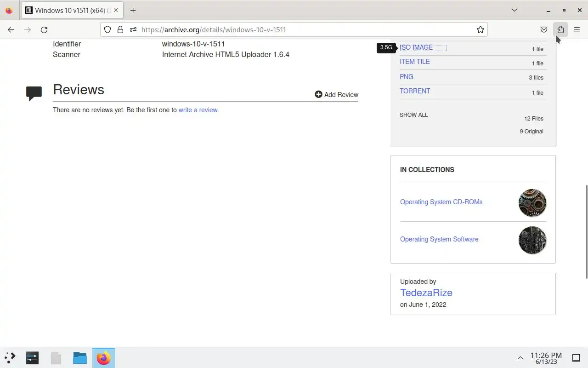Select the Firefox taskbar icon
The image size is (588, 368).
click(104, 358)
